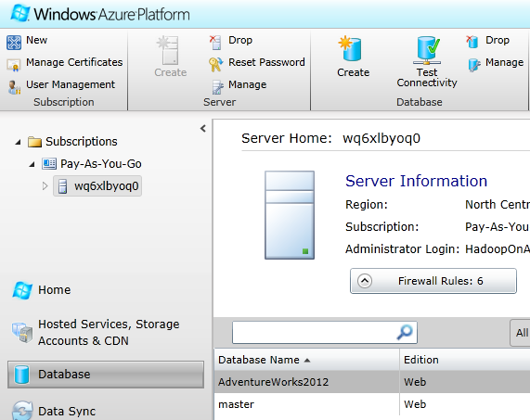Run Test Connectivity on the database

427,62
